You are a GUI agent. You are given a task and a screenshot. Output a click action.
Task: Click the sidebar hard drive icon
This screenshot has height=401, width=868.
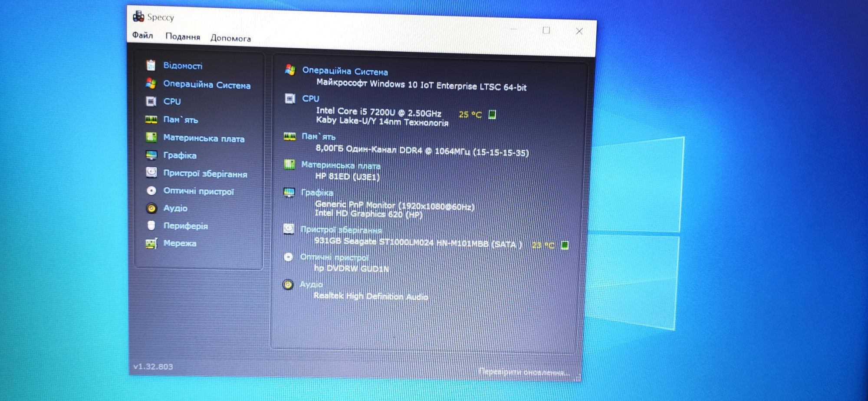[x=151, y=172]
